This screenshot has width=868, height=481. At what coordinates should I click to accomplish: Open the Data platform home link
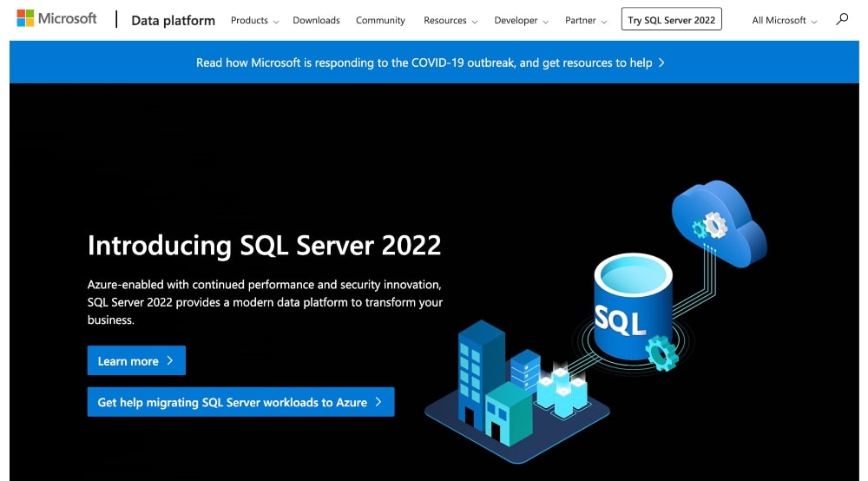tap(173, 21)
